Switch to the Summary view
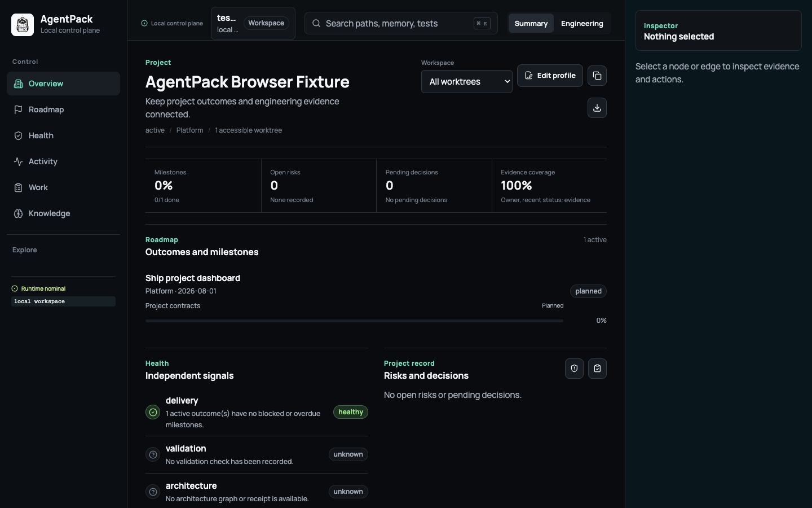This screenshot has height=508, width=812. [x=531, y=23]
